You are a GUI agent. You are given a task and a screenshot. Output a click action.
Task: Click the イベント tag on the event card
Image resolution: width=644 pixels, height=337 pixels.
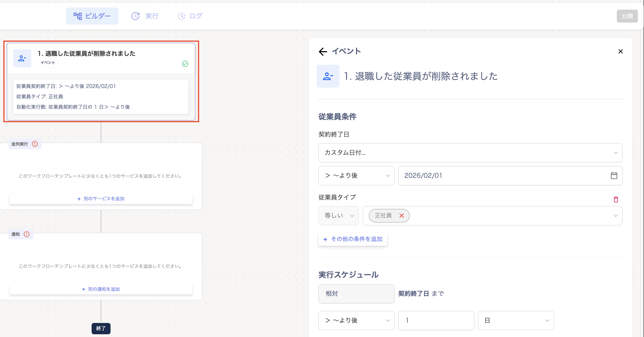pos(48,63)
